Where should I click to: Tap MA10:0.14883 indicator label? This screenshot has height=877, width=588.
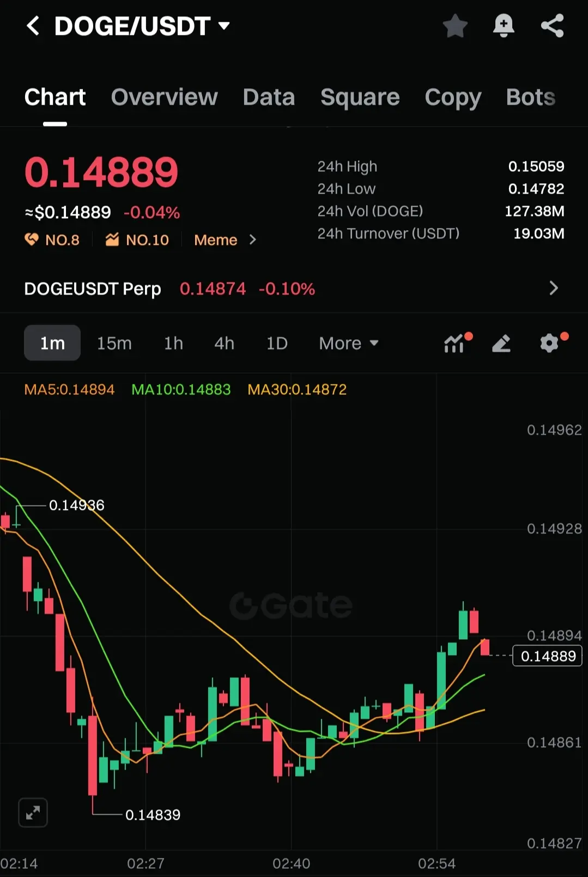[181, 389]
